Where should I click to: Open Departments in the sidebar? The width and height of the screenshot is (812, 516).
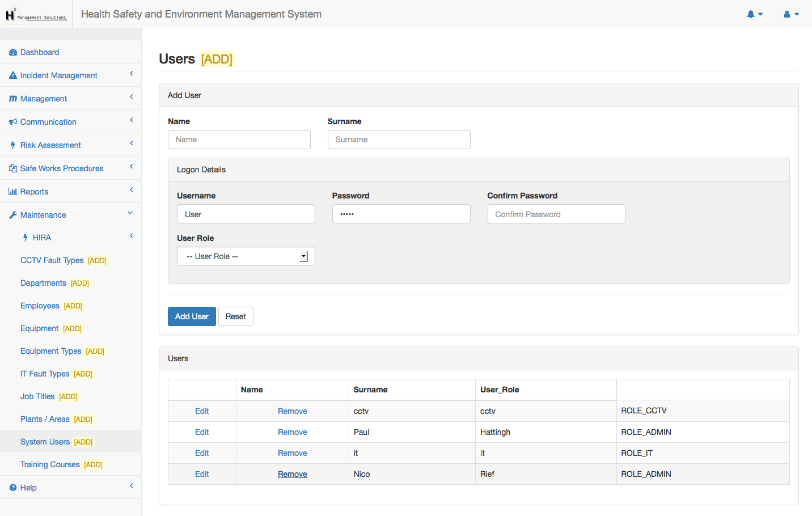click(43, 283)
